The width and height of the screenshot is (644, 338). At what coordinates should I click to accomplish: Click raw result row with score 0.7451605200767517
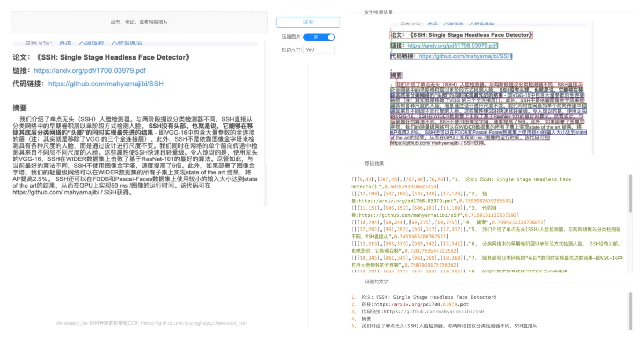(487, 232)
